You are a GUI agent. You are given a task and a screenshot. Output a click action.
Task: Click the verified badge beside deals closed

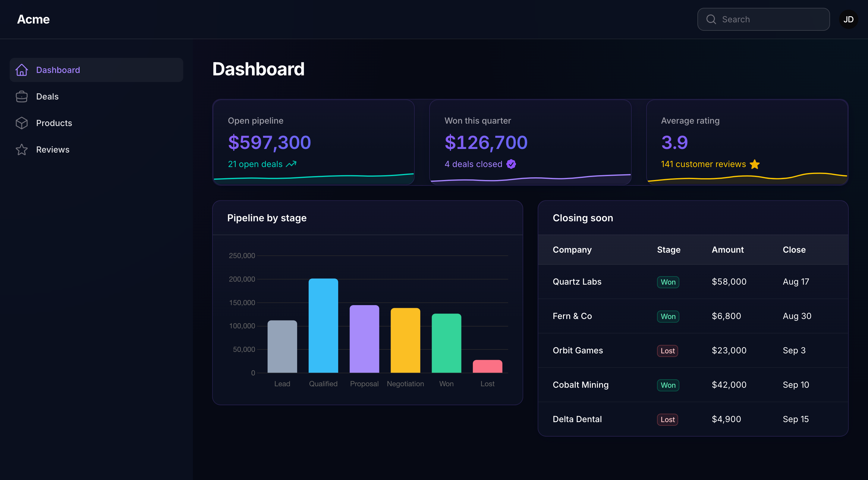(511, 164)
